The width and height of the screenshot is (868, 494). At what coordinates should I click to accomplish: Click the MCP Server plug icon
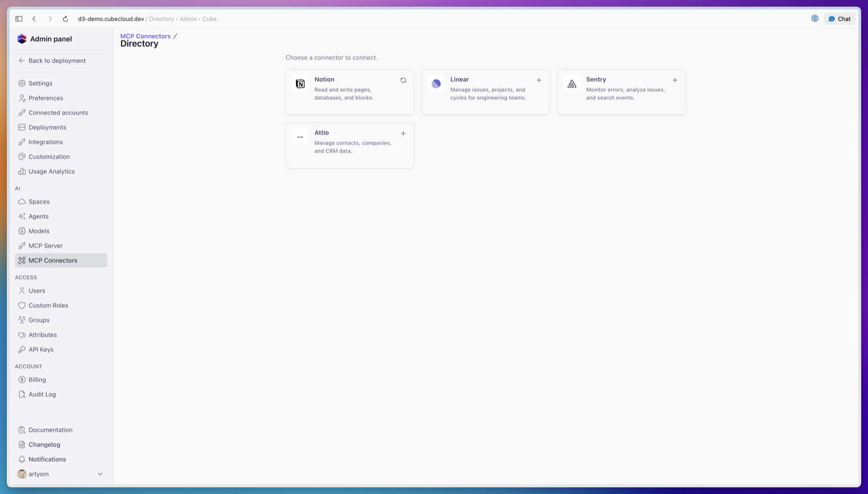(x=22, y=246)
